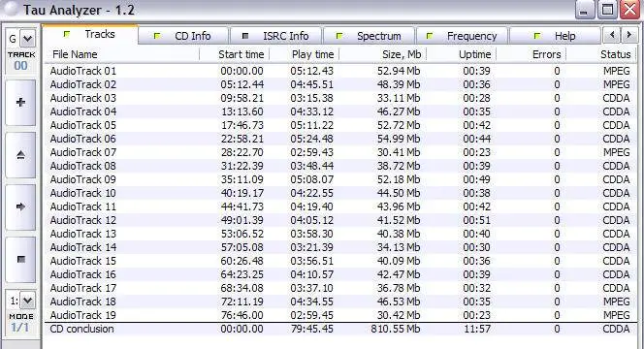Click the plus button in left sidebar
Screen dimensions: 644x349
(20, 103)
